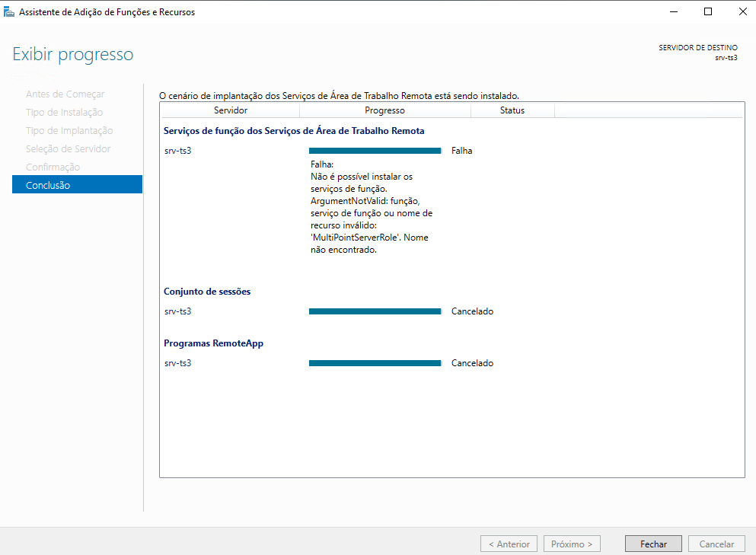
Task: Select the Confirmação step in the sidebar
Action: click(53, 166)
